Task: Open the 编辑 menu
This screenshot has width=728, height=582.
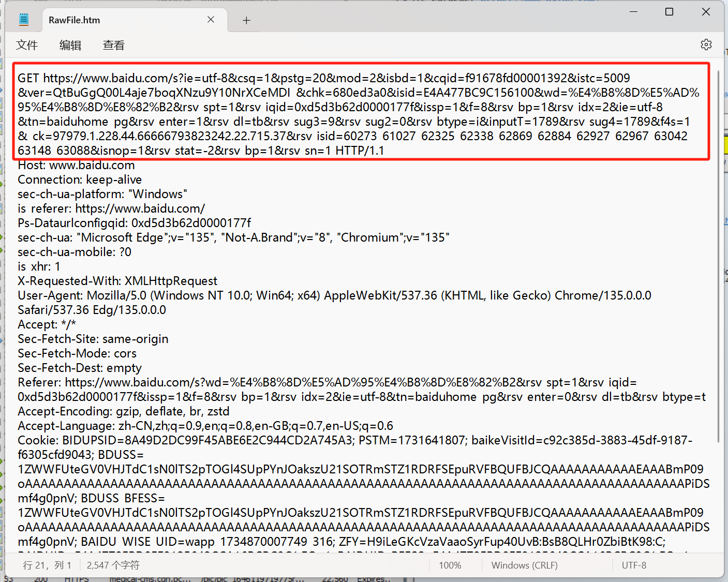Action: (x=70, y=45)
